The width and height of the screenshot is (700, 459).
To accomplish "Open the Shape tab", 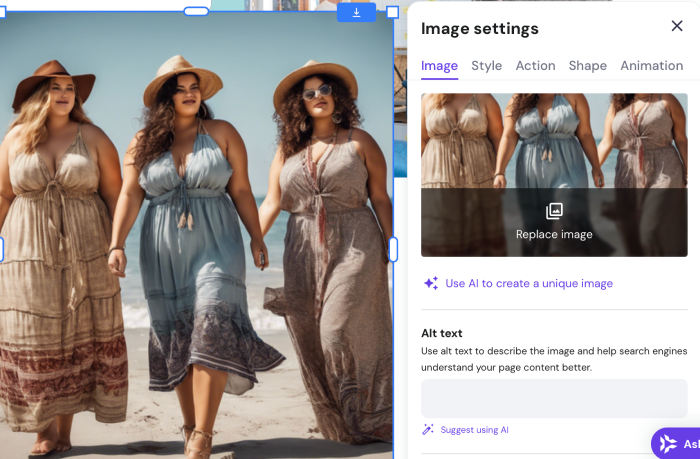I will (x=588, y=66).
